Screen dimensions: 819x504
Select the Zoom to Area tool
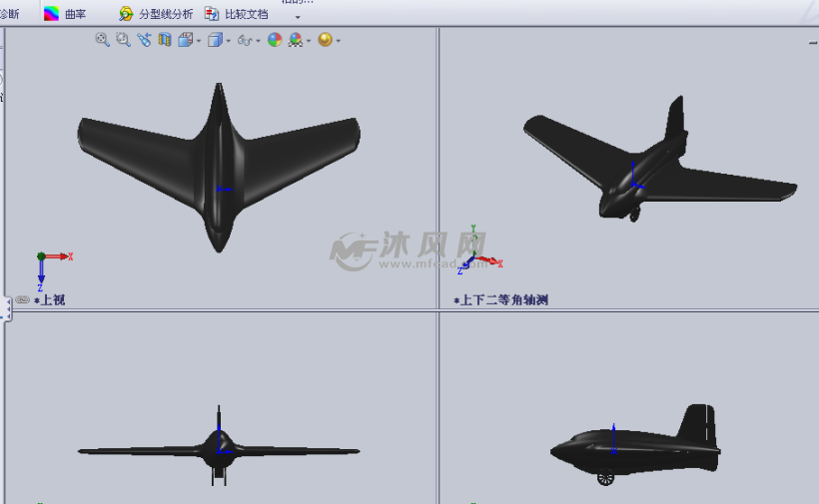[x=123, y=40]
